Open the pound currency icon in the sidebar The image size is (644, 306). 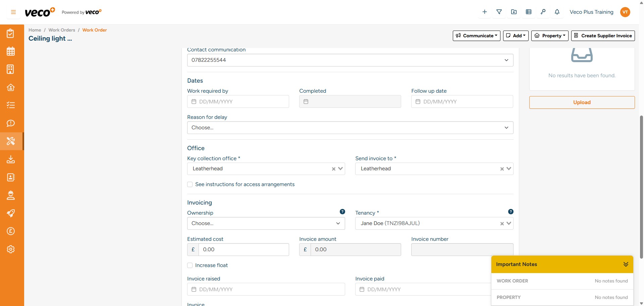coord(11,231)
